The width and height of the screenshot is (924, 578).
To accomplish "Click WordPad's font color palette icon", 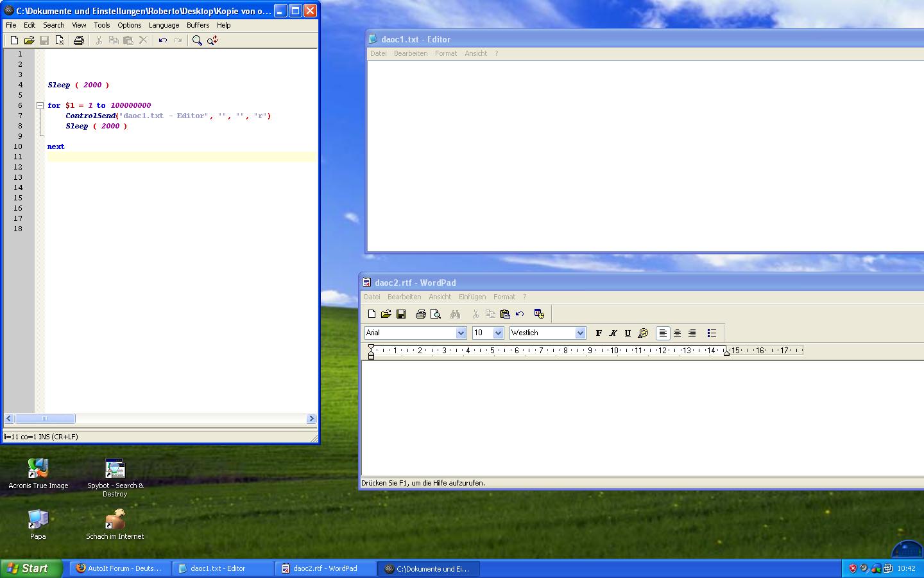I will pos(643,333).
